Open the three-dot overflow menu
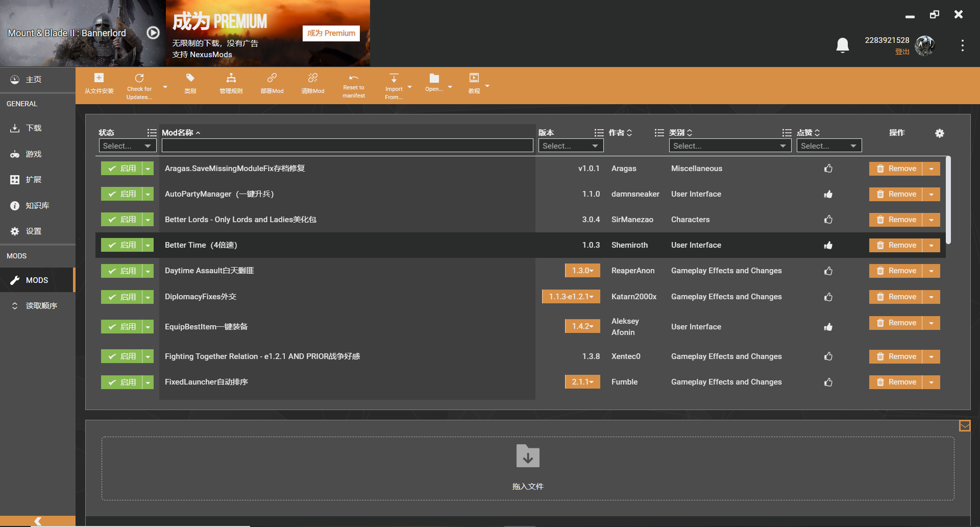The width and height of the screenshot is (980, 527). (963, 45)
